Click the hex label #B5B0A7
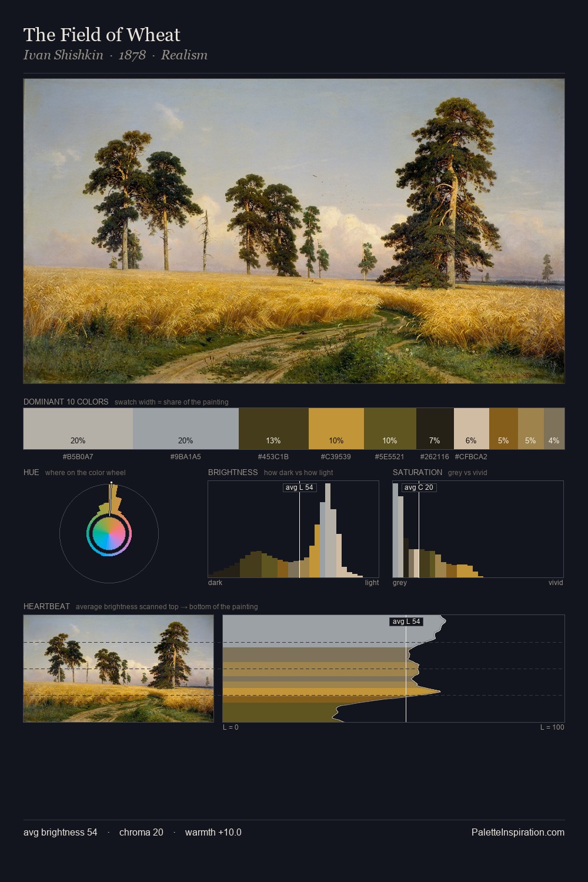 tap(78, 457)
